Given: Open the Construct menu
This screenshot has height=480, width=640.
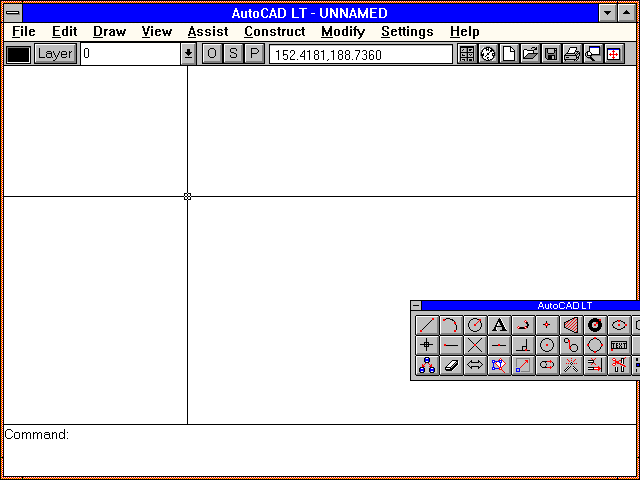Looking at the screenshot, I should (275, 32).
